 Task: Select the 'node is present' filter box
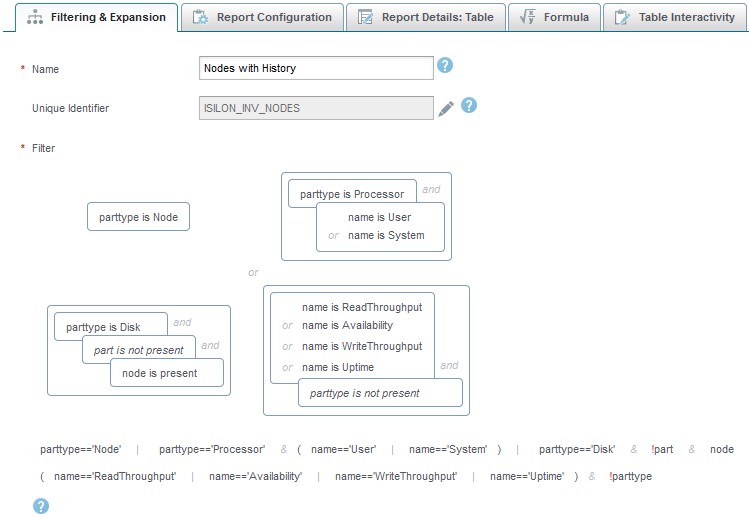(x=167, y=373)
